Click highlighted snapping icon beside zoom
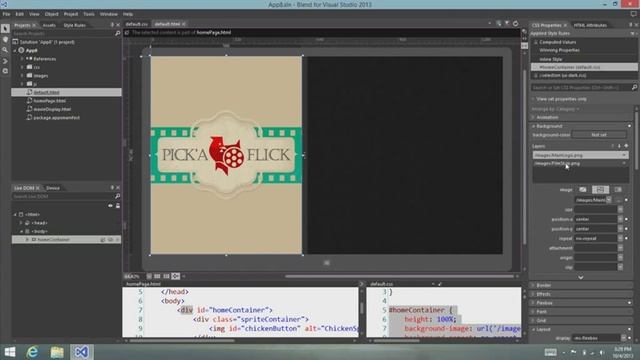The width and height of the screenshot is (640, 360). click(176, 276)
